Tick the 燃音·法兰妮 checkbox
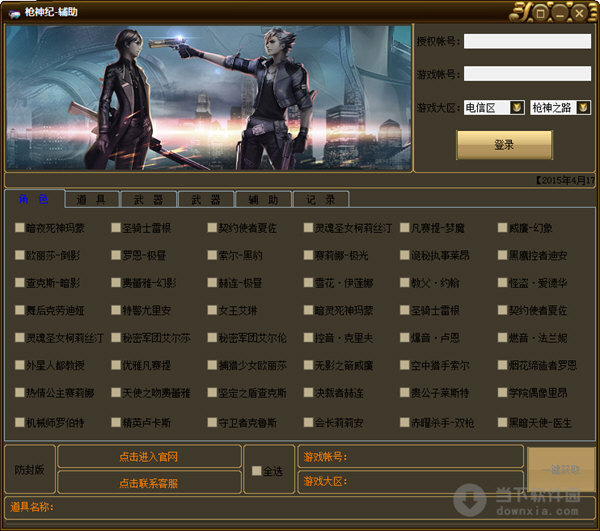This screenshot has width=600, height=531. (x=502, y=337)
